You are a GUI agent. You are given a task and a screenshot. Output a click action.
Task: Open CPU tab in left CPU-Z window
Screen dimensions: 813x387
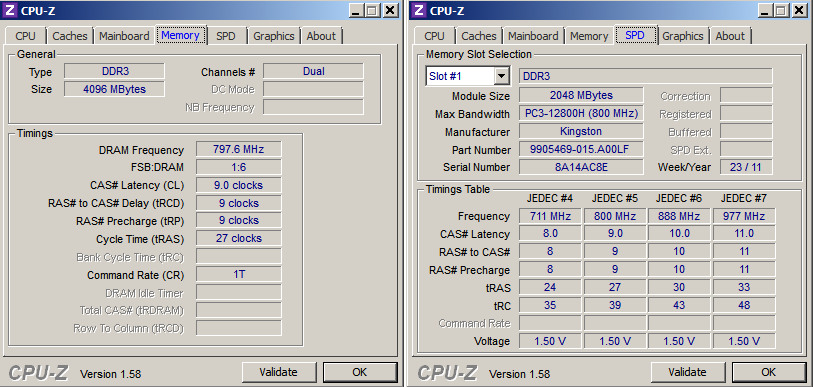25,36
